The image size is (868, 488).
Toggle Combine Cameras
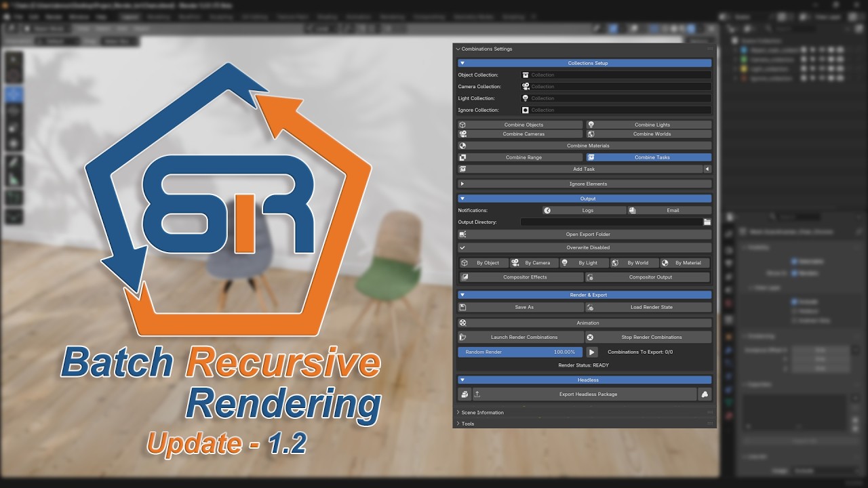tap(520, 134)
